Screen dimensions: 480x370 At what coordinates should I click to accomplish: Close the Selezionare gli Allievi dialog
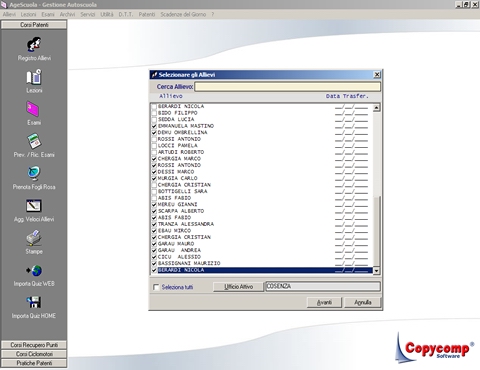(x=377, y=75)
